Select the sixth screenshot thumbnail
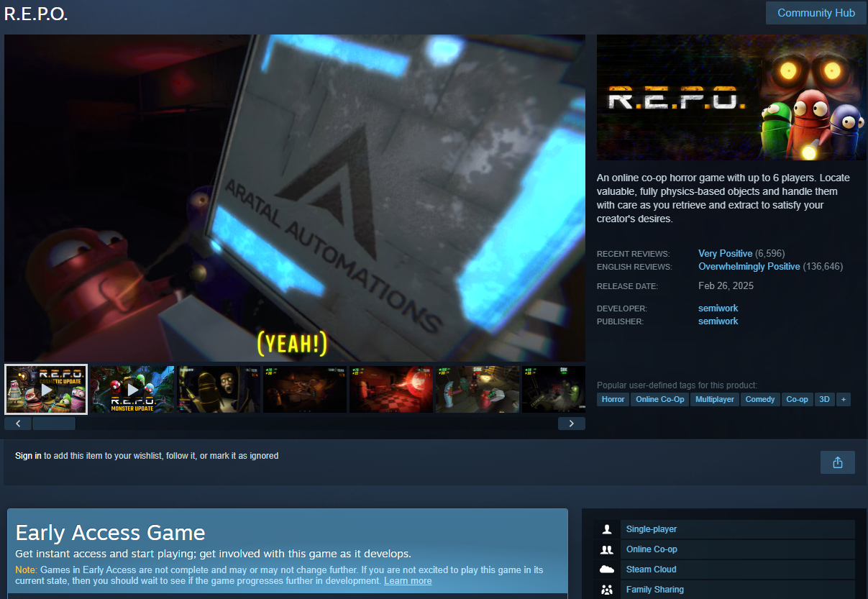The height and width of the screenshot is (599, 868). pyautogui.click(x=478, y=389)
